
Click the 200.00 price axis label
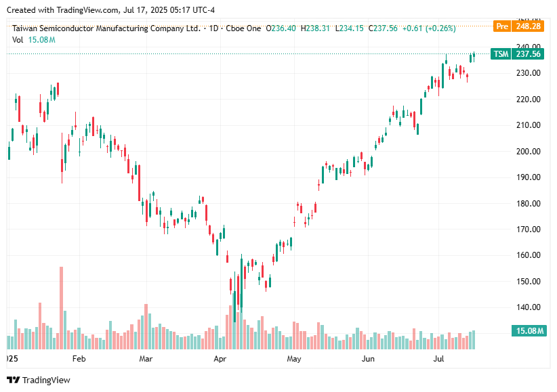(529, 151)
